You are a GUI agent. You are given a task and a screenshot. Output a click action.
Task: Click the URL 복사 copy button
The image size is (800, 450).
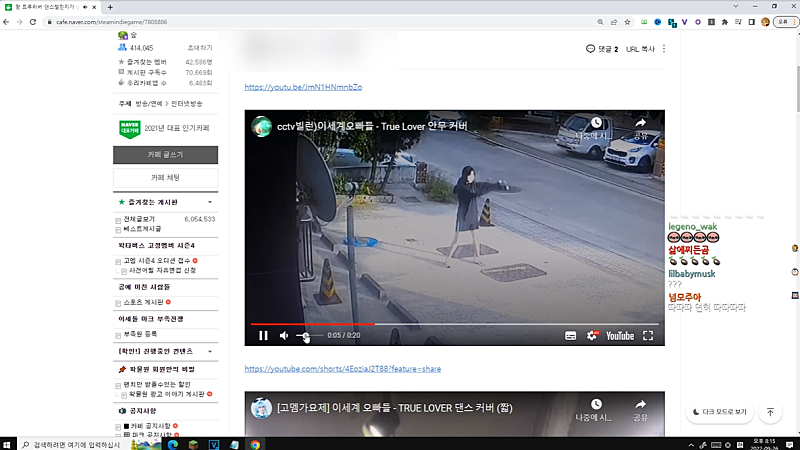[640, 49]
